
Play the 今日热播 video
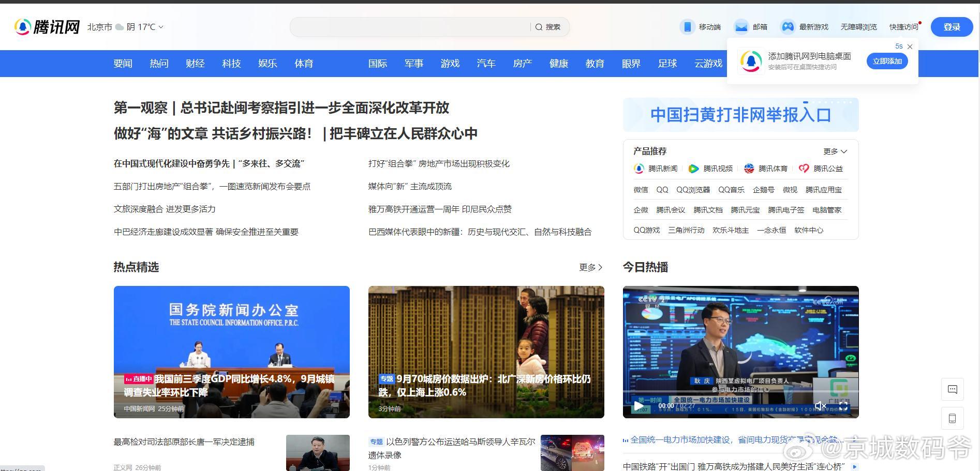click(x=639, y=406)
